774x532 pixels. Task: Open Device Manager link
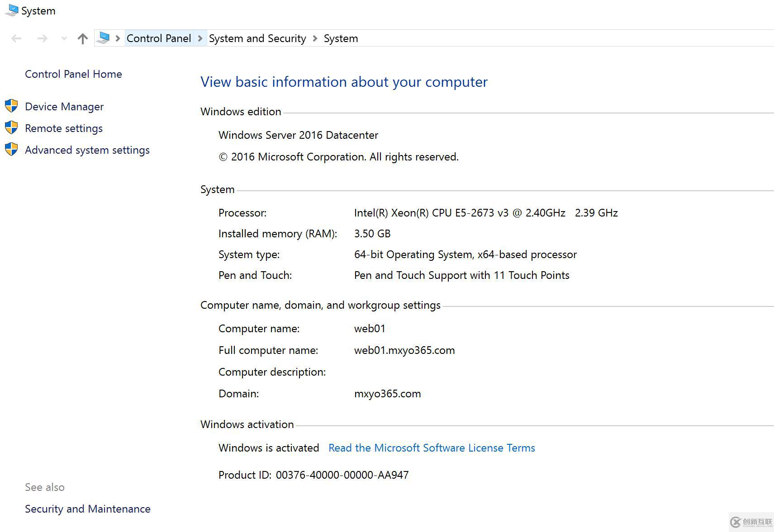point(64,107)
